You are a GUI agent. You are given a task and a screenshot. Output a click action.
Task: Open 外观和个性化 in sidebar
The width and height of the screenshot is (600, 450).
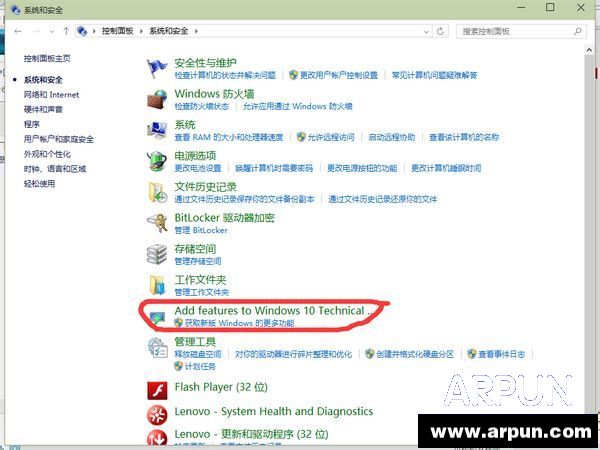(47, 154)
